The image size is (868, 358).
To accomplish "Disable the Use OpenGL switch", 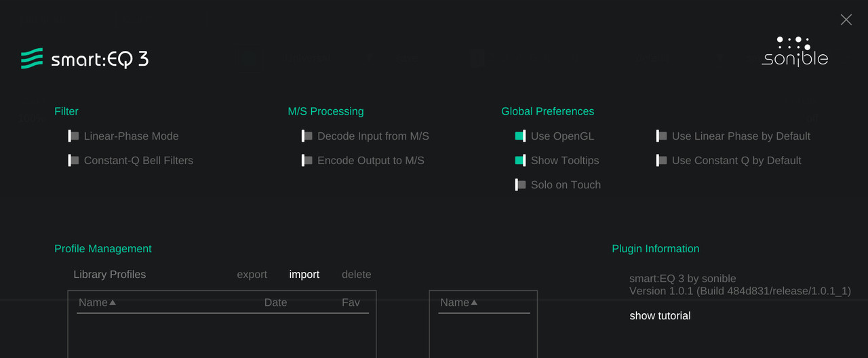I will point(520,136).
